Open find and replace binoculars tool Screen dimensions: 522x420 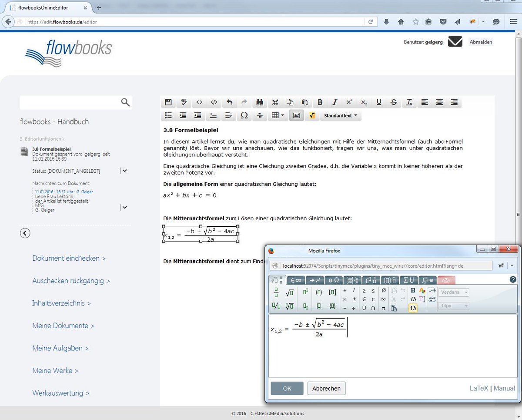point(260,102)
